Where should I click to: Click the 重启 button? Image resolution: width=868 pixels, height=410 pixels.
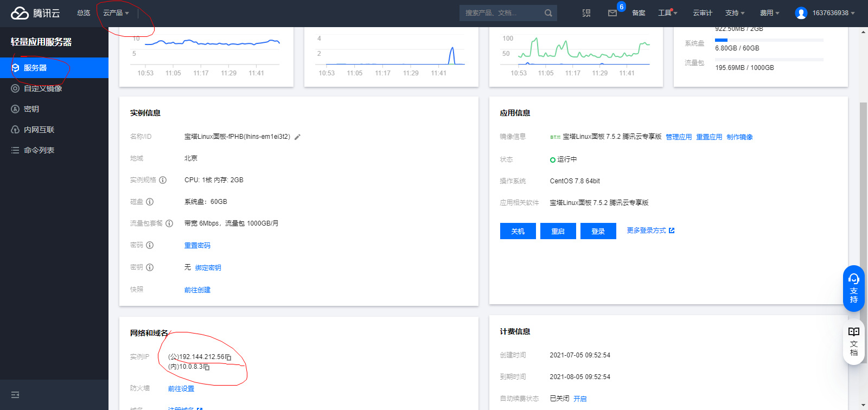point(558,231)
